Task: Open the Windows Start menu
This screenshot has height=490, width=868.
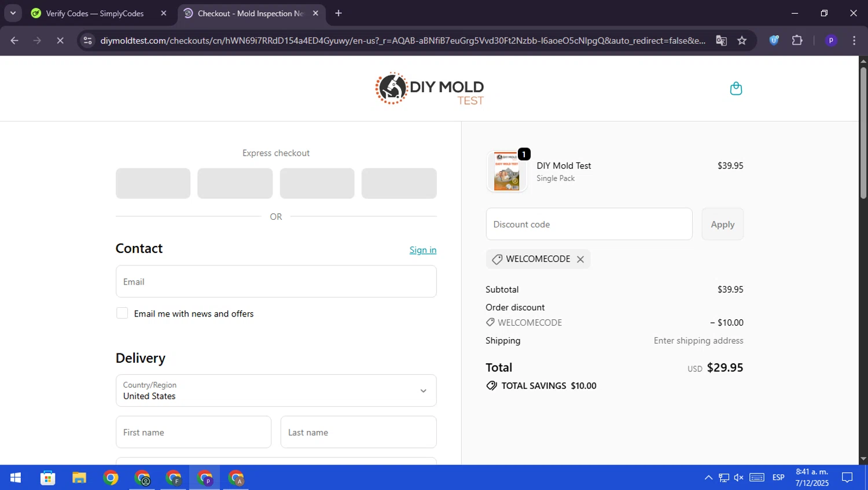Action: (x=16, y=478)
